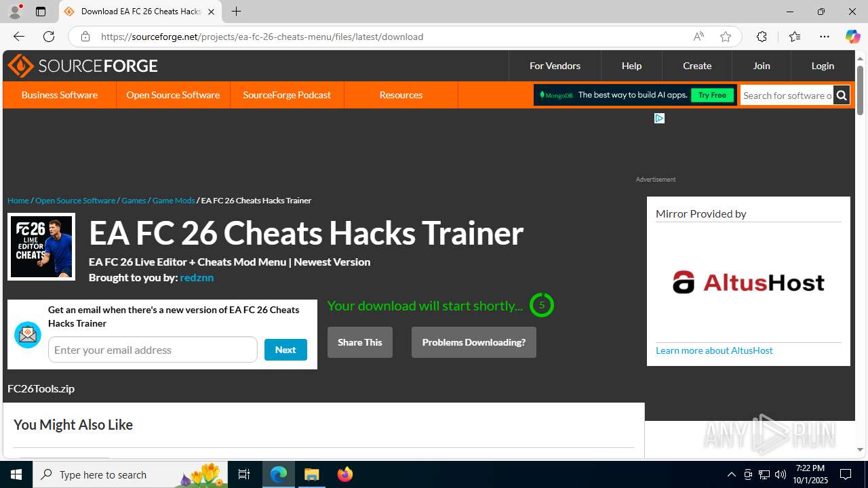Open Business Software nav menu
Viewport: 868px width, 488px height.
[x=60, y=95]
